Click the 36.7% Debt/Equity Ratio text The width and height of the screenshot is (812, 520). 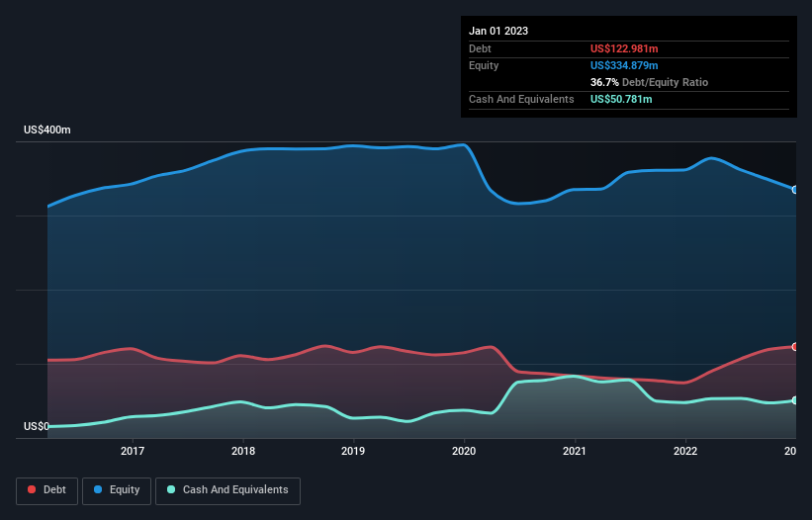pyautogui.click(x=649, y=82)
